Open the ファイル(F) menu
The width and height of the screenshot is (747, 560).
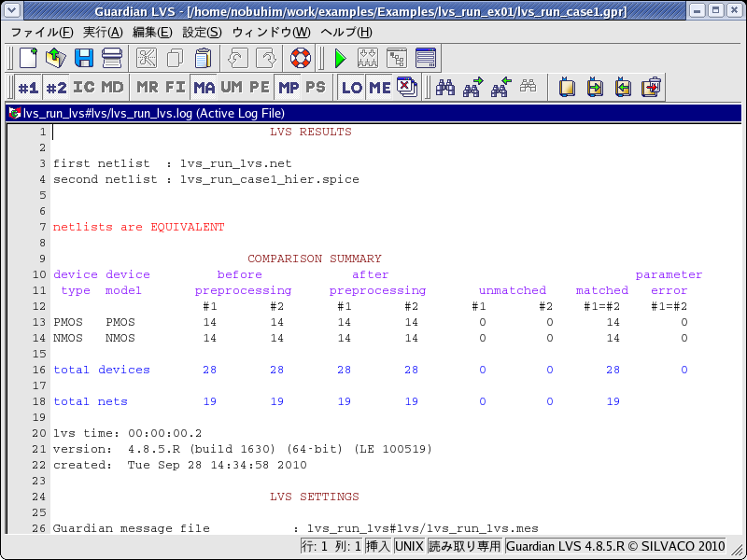[42, 33]
